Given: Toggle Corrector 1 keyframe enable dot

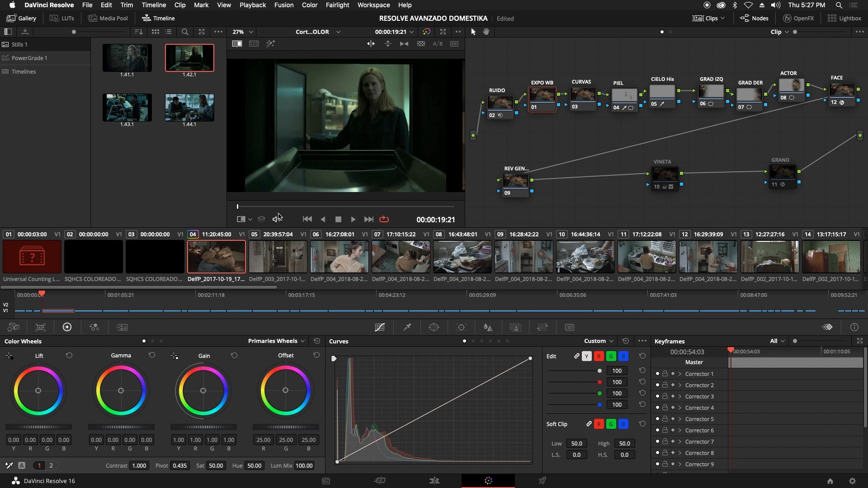Looking at the screenshot, I should pos(657,374).
